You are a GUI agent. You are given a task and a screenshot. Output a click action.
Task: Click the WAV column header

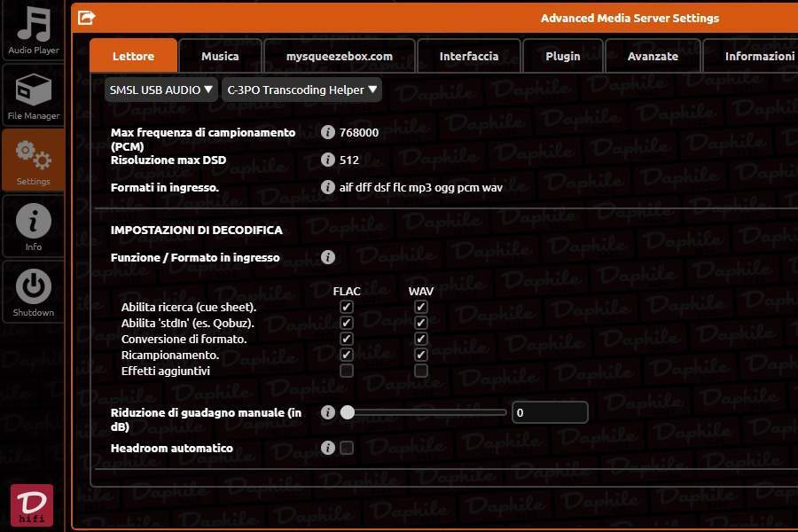pos(421,291)
